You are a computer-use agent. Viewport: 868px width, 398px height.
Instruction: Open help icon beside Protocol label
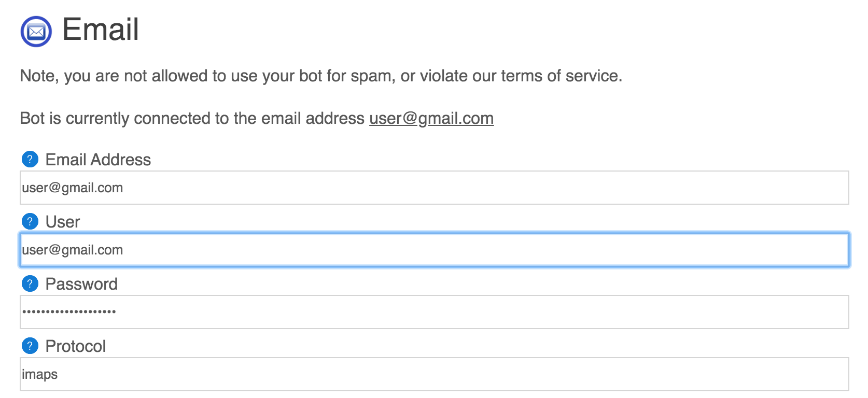(x=30, y=346)
